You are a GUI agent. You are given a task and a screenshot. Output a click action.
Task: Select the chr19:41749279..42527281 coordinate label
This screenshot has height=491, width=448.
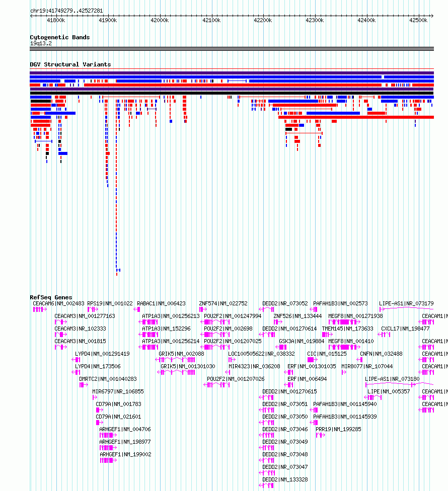[x=66, y=11]
